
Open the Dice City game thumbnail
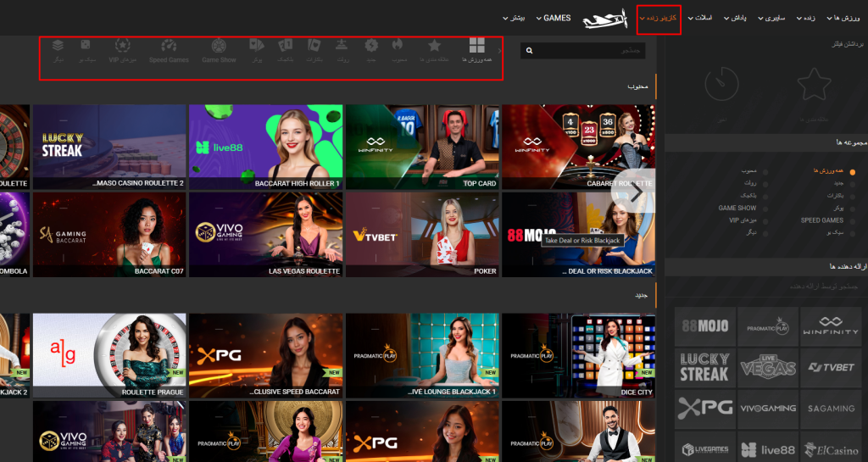pos(578,355)
